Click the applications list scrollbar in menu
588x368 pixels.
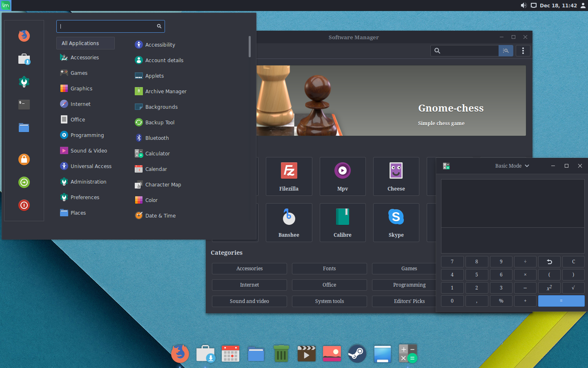249,47
